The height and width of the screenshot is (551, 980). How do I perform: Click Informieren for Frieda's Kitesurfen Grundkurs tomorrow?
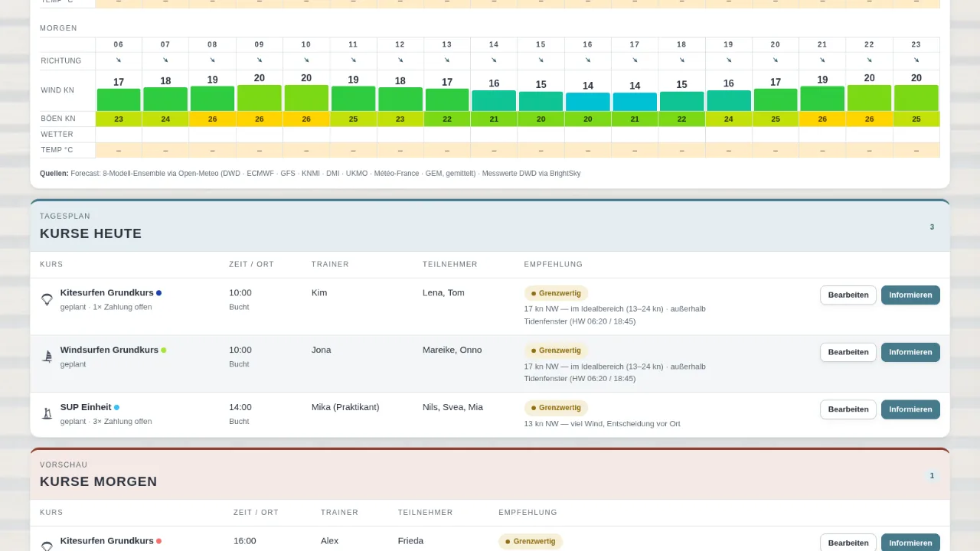tap(910, 543)
